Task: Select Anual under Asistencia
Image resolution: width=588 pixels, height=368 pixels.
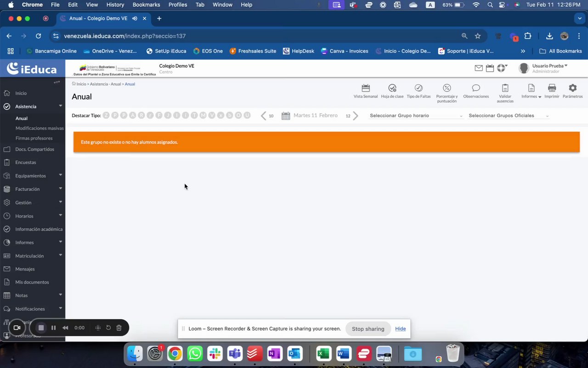Action: [x=22, y=118]
